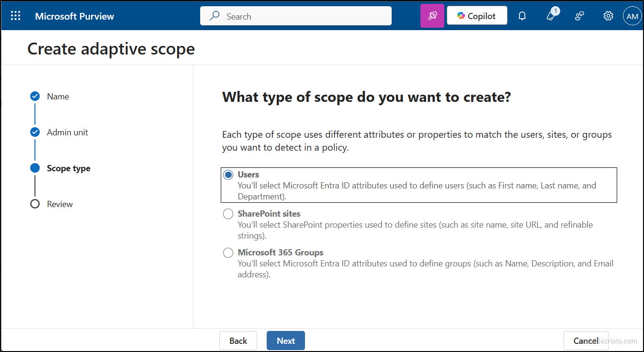The width and height of the screenshot is (644, 352).
Task: Click the Scope type step filled circle
Action: pyautogui.click(x=35, y=168)
